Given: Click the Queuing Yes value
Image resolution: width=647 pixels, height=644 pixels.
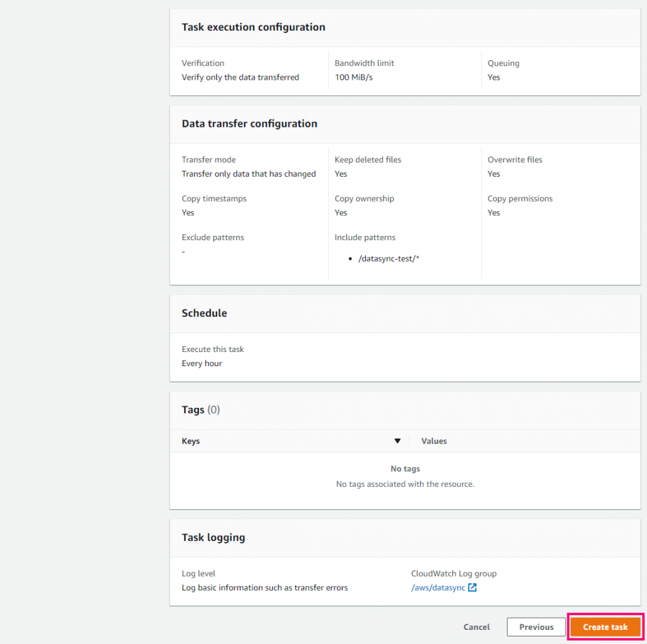Looking at the screenshot, I should point(493,77).
